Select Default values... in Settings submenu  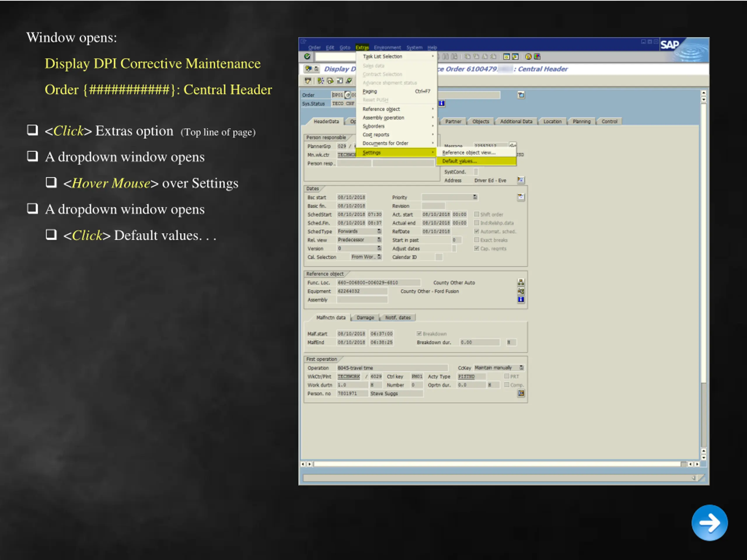(459, 161)
